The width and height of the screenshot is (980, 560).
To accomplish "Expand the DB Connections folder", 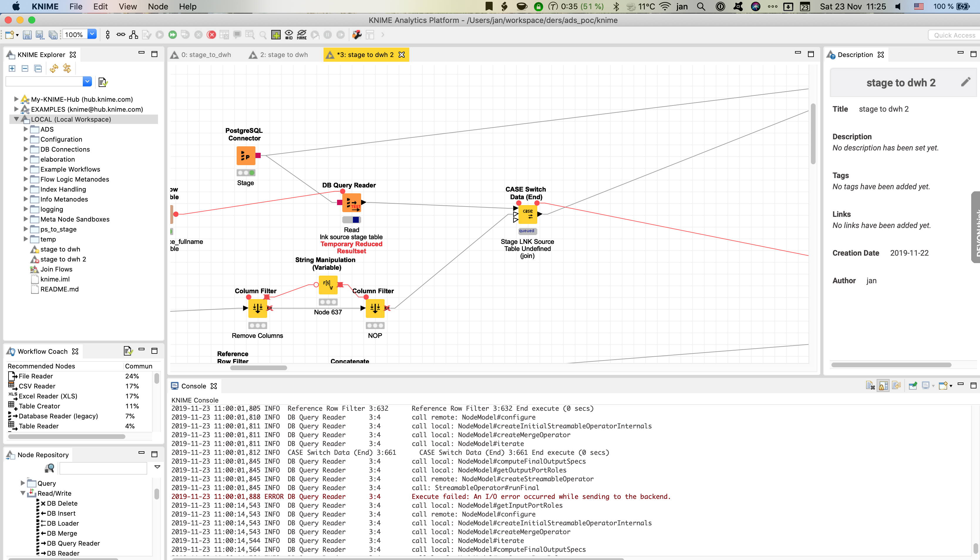I will click(x=26, y=149).
